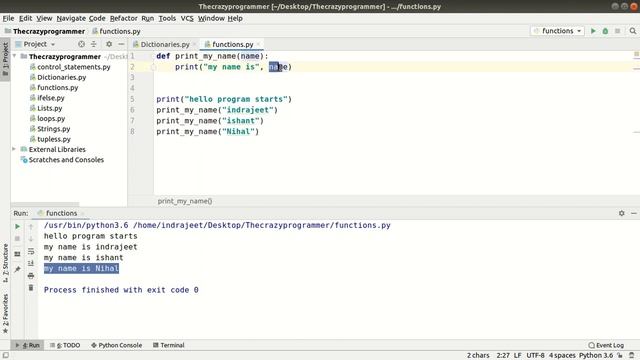Open the Event Log
Screen dimensions: 640x360
[x=606, y=345]
